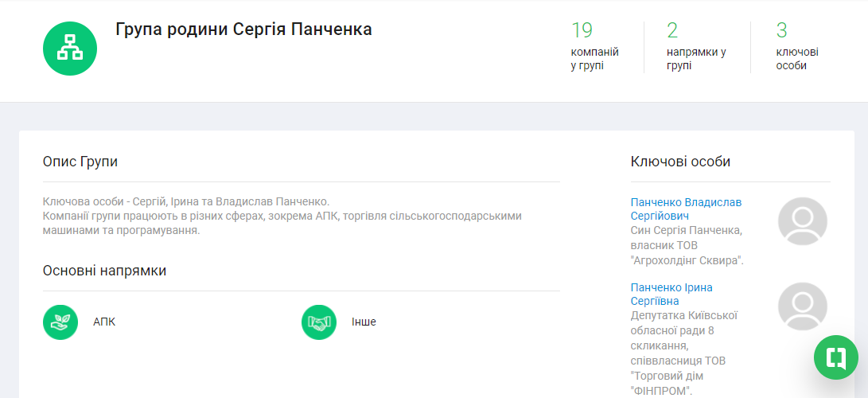Select the АПК direction label
The width and height of the screenshot is (868, 398).
click(x=104, y=322)
